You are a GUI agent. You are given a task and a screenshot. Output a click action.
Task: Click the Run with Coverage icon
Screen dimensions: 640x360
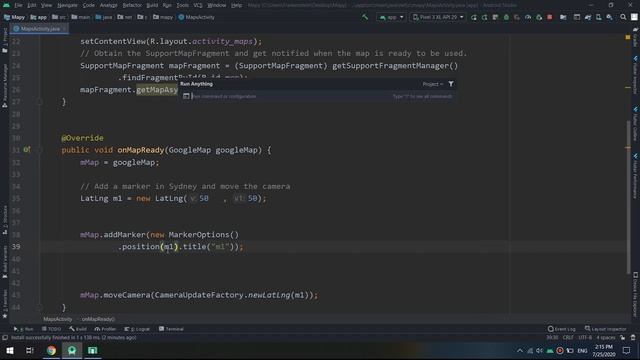click(x=517, y=17)
